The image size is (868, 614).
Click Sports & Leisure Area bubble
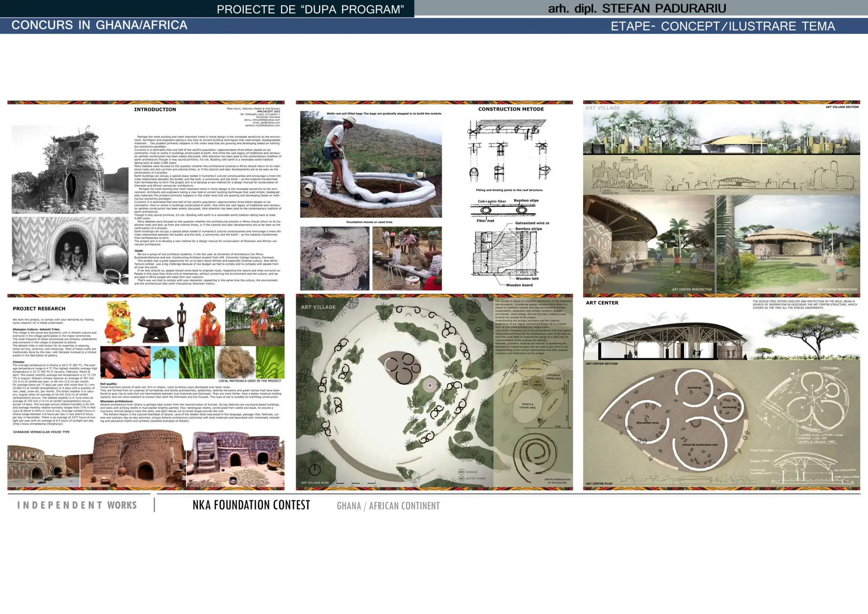click(x=527, y=406)
